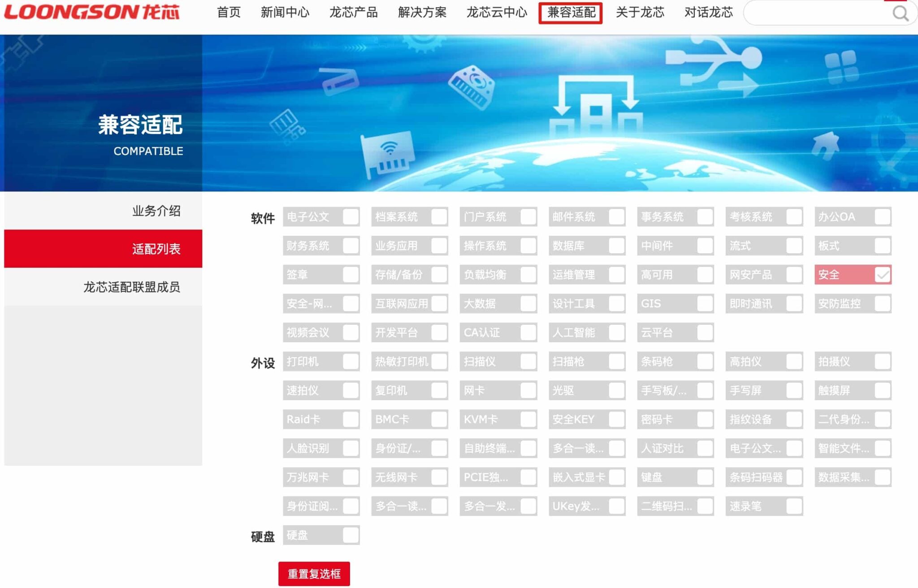918x588 pixels.
Task: Open the 兼容适配 navigation menu
Action: click(571, 13)
